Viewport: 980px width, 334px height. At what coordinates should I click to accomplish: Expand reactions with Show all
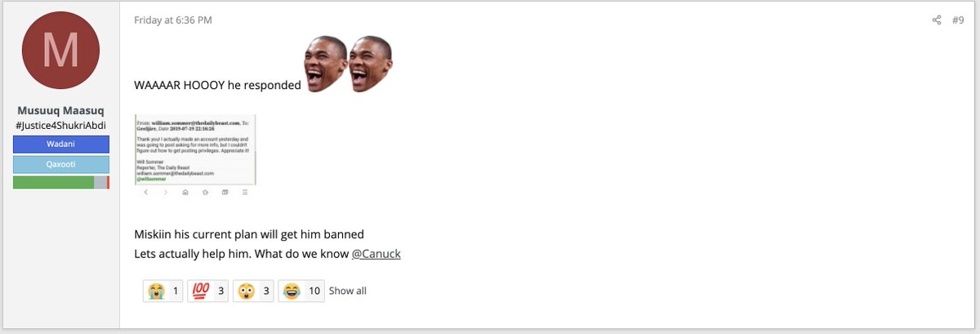pos(348,291)
